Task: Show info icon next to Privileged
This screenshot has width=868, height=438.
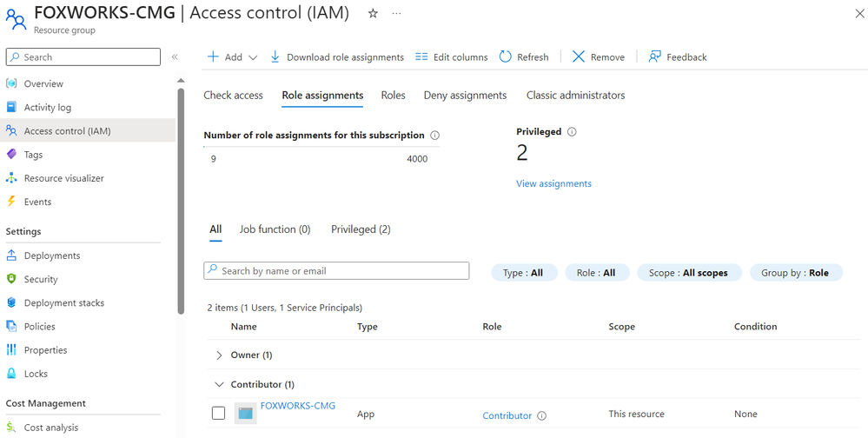Action: tap(572, 132)
